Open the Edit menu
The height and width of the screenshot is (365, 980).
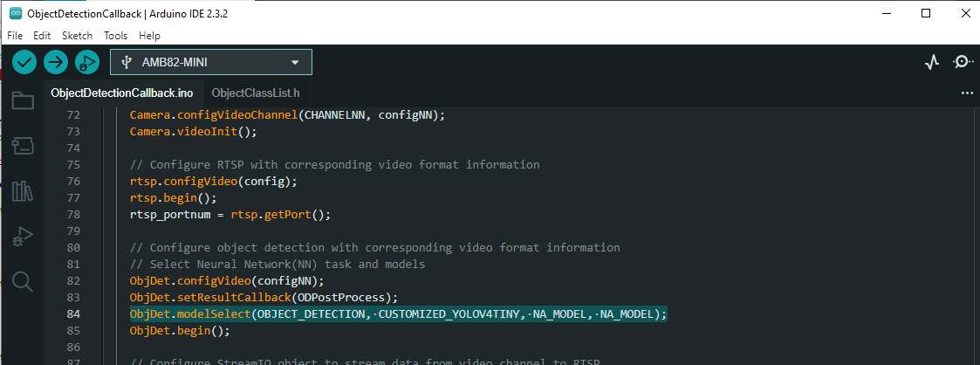(42, 36)
